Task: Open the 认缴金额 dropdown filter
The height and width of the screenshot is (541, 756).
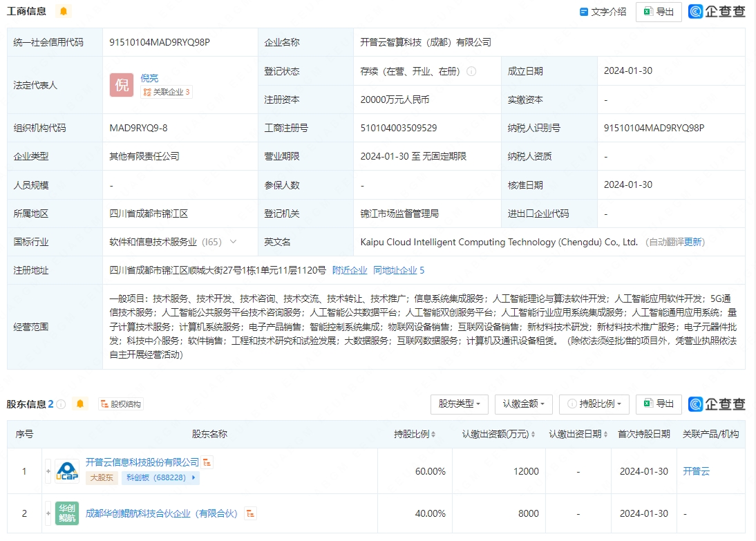Action: 524,404
